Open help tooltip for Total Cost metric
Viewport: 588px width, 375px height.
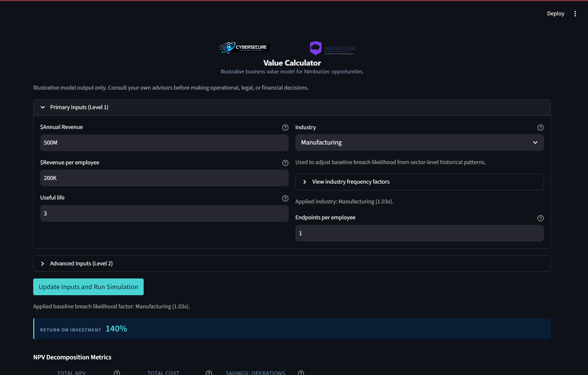coord(209,373)
